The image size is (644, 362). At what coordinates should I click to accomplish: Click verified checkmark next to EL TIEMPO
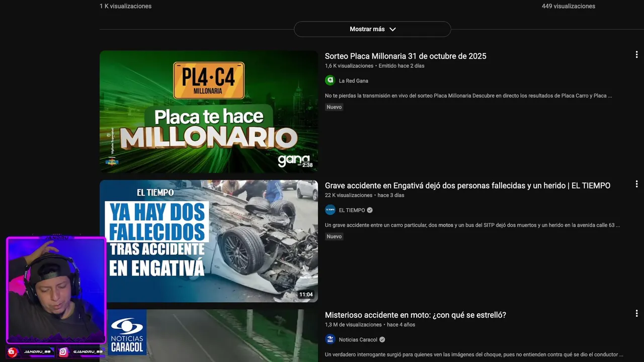pyautogui.click(x=370, y=210)
